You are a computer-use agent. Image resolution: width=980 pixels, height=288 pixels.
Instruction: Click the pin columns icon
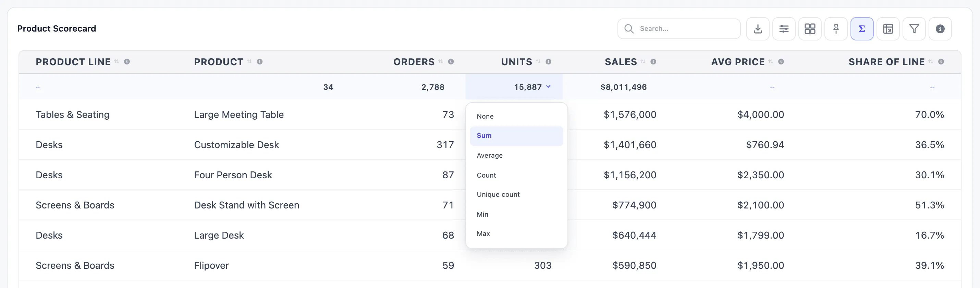(836, 29)
